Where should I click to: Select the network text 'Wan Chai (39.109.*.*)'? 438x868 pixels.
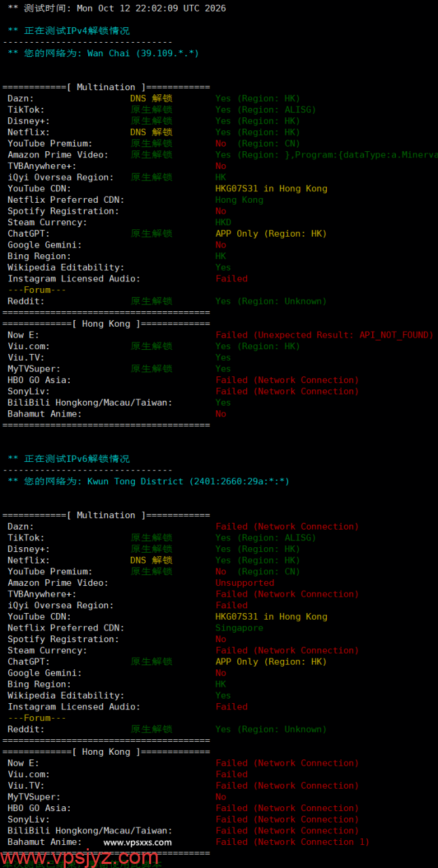coord(143,53)
